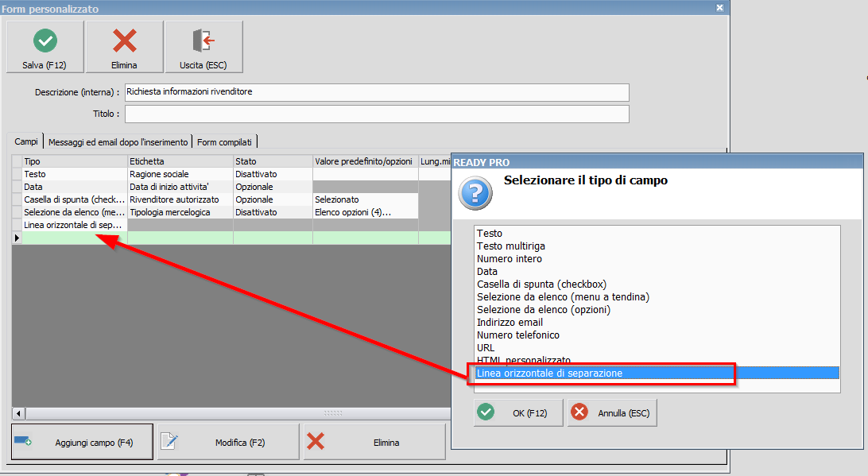Close the Form personalizzato window
The height and width of the screenshot is (476, 868).
coord(719,7)
